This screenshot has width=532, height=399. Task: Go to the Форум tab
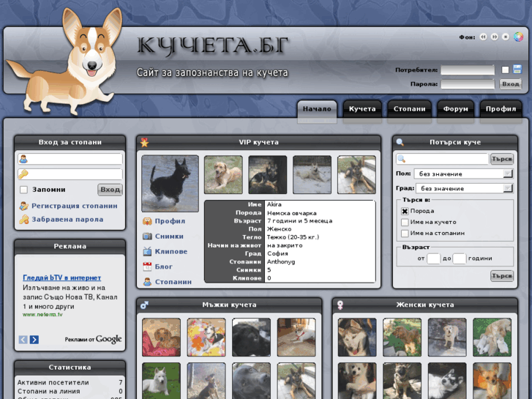click(x=456, y=109)
